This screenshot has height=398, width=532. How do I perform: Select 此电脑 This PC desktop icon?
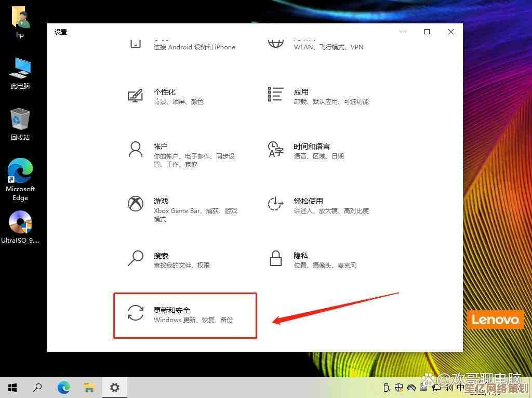(x=20, y=72)
